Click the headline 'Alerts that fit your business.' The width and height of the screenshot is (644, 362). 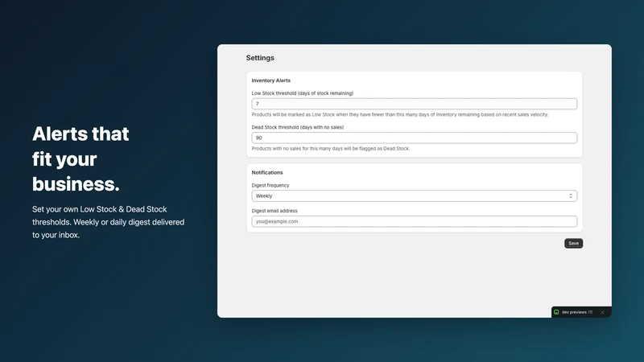(80, 158)
